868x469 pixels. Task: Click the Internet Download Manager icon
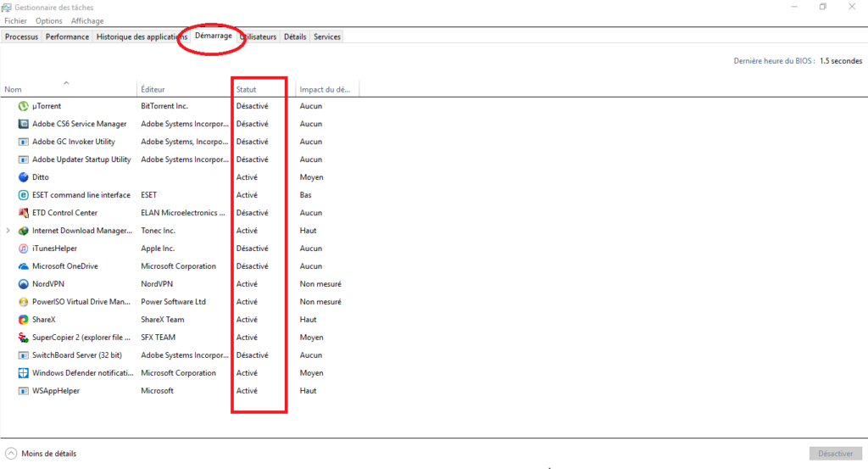coord(23,231)
